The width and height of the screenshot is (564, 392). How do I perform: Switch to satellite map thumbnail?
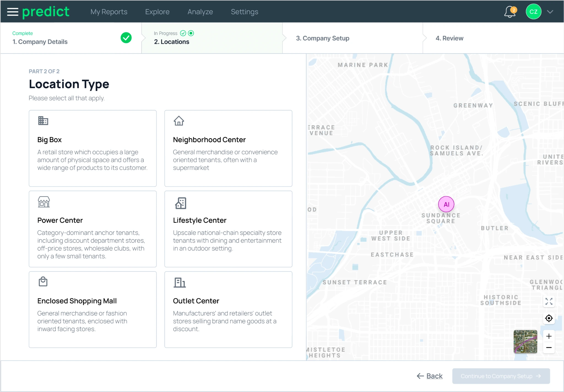tap(525, 342)
